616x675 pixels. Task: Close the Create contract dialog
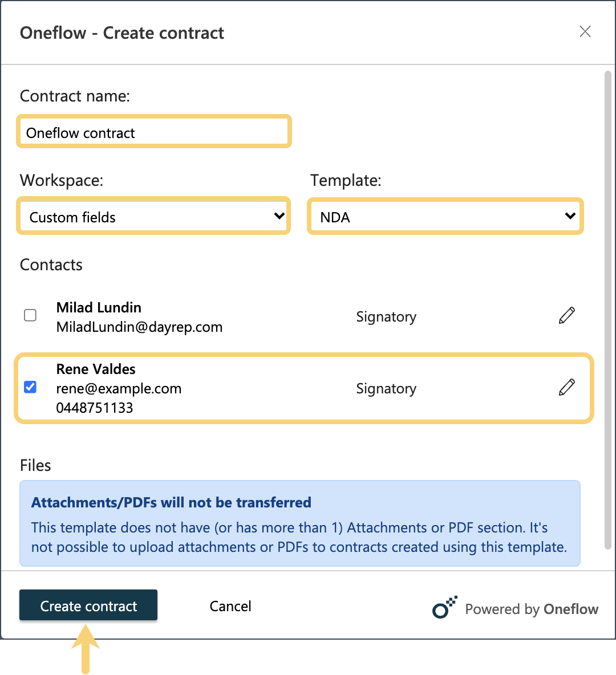pyautogui.click(x=585, y=31)
